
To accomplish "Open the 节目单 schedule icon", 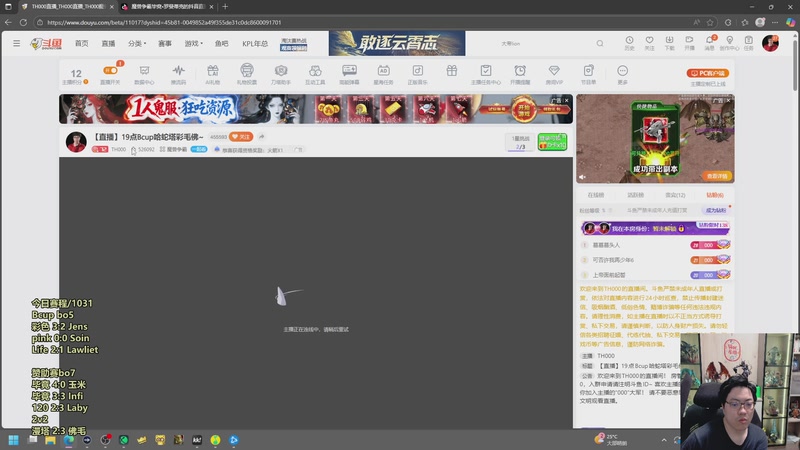I will [x=588, y=74].
